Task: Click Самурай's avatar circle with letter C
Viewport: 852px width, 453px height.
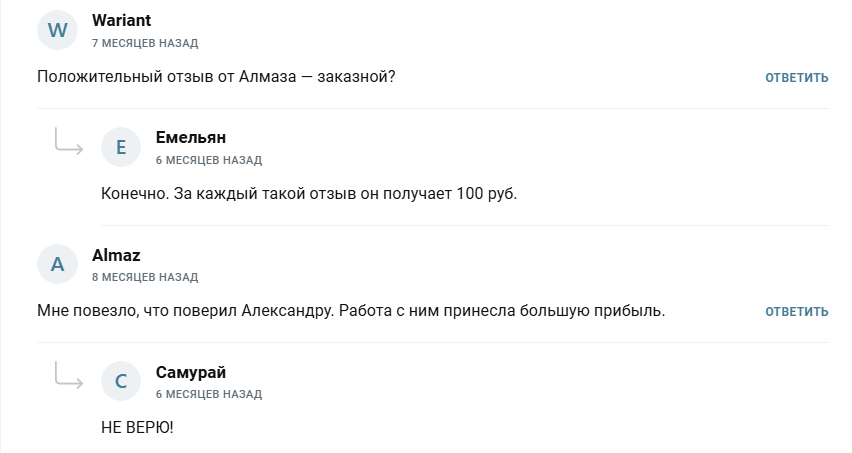Action: point(121,381)
